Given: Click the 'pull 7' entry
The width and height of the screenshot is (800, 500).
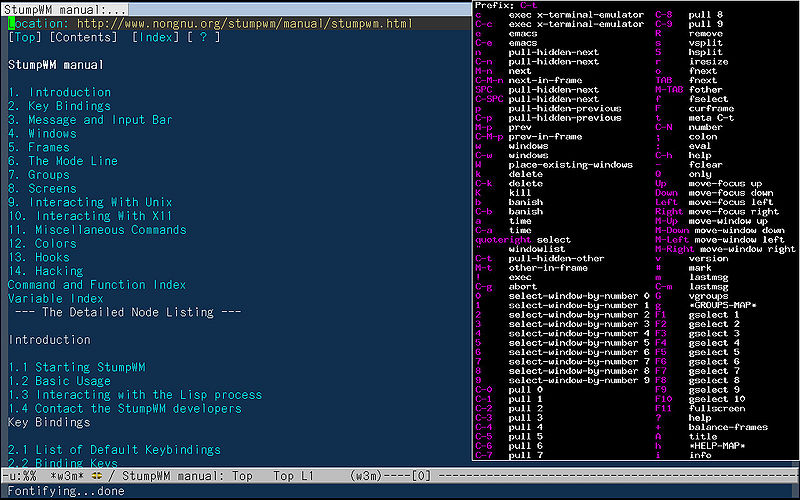Looking at the screenshot, I should (526, 455).
